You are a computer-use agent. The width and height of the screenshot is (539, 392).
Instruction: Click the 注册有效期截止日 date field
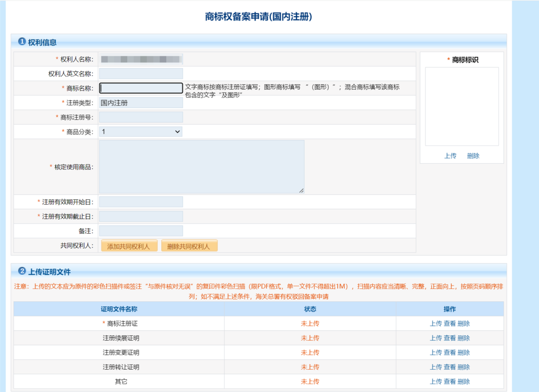[141, 217]
